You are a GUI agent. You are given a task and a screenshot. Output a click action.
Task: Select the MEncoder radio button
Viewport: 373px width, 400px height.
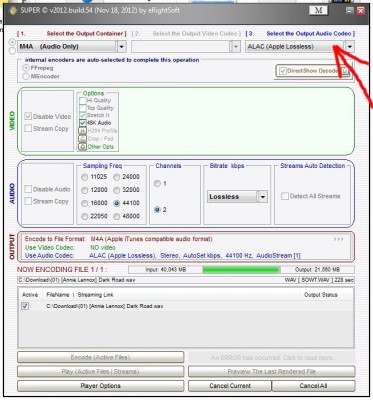tap(26, 76)
